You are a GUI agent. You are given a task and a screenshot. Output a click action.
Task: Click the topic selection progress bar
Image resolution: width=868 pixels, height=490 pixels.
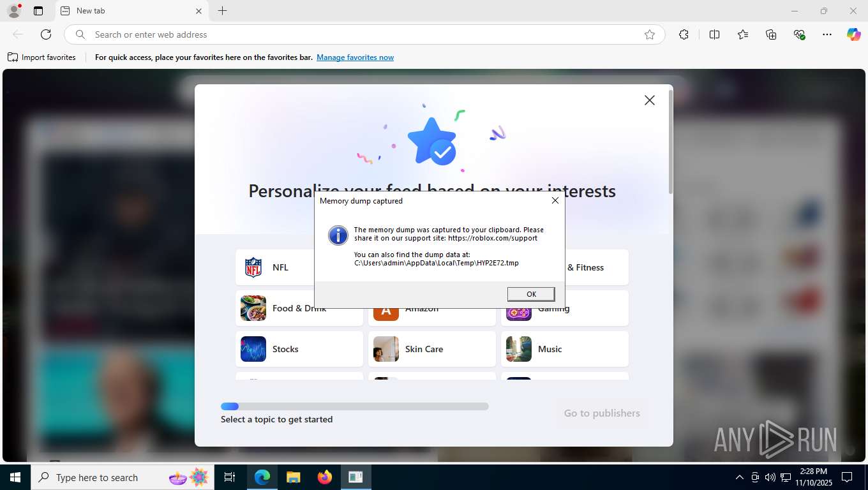[355, 406]
